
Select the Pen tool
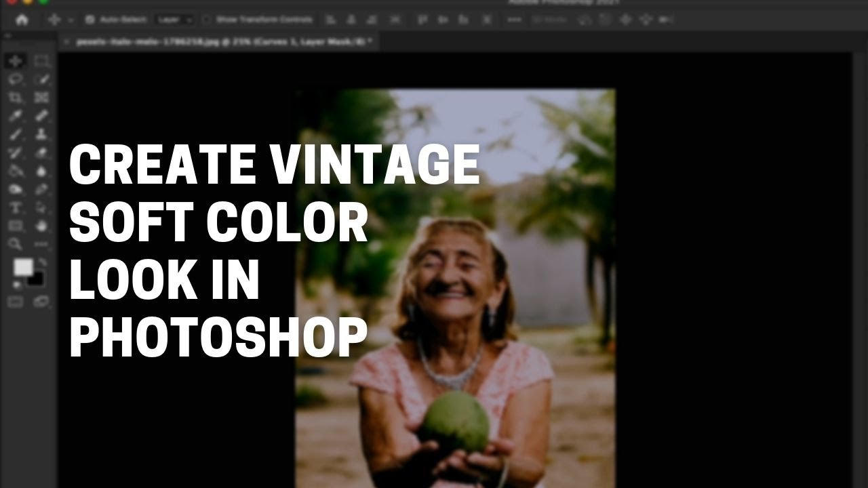tap(41, 189)
